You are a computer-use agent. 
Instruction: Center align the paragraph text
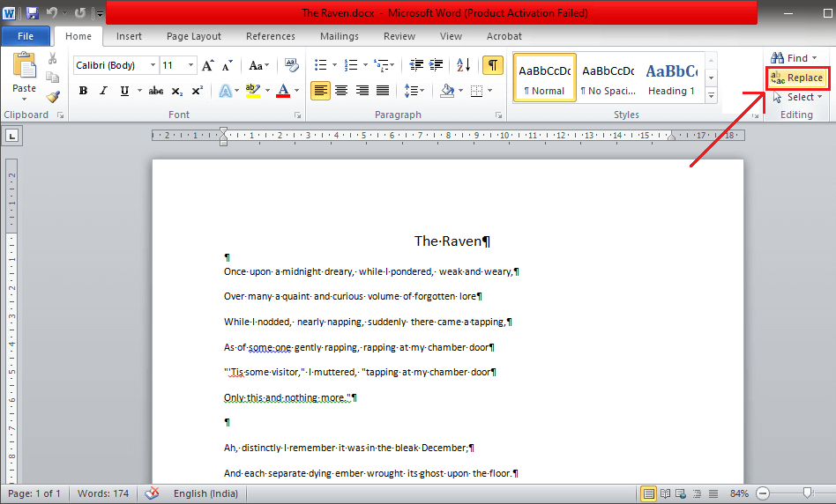pyautogui.click(x=340, y=91)
